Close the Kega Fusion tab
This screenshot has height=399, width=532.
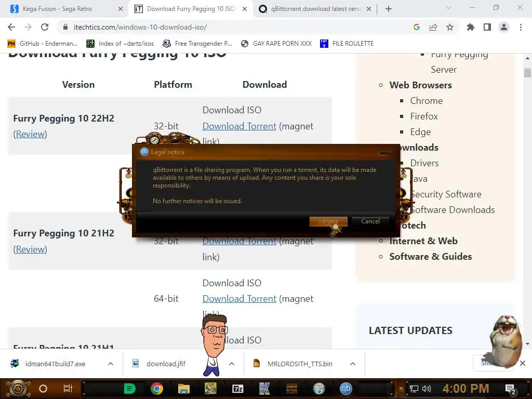coord(120,9)
